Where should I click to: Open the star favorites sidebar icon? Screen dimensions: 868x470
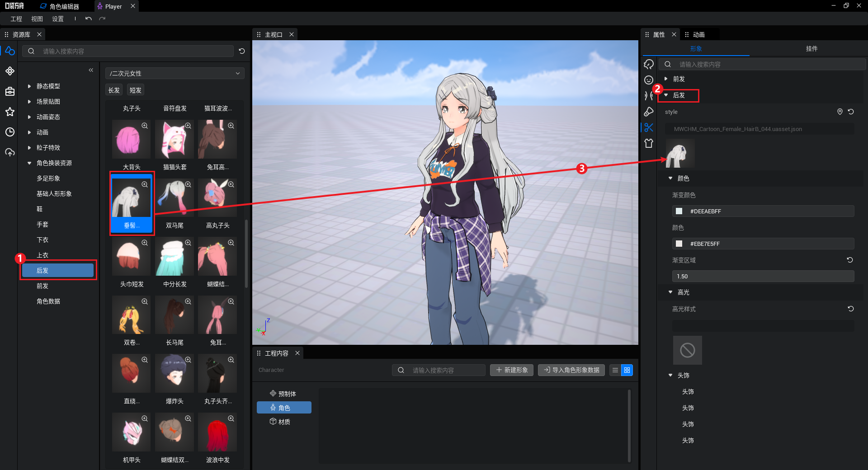(10, 112)
